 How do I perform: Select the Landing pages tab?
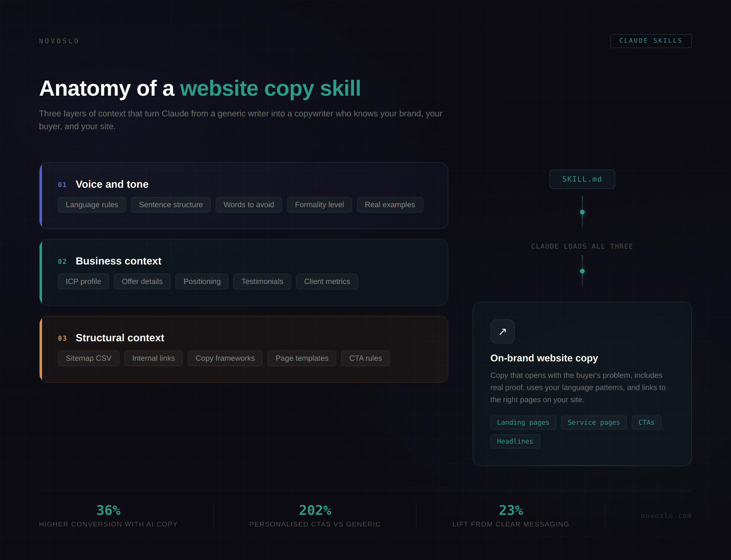click(523, 422)
